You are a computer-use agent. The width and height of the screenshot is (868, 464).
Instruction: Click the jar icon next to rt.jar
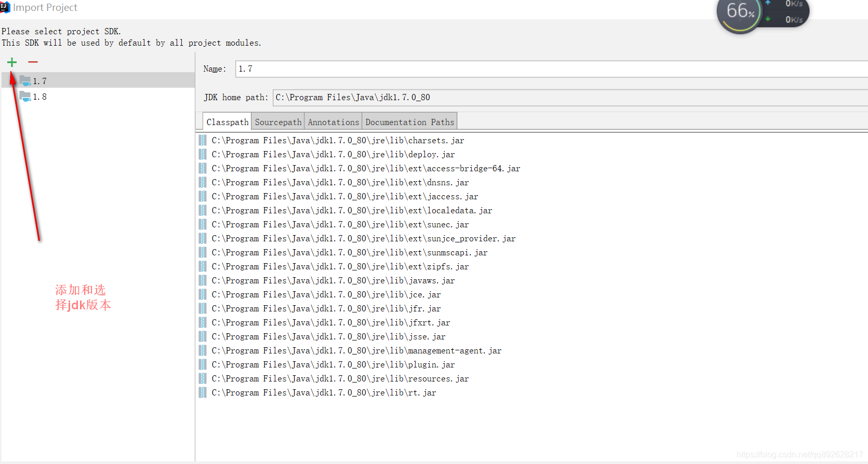pos(203,392)
